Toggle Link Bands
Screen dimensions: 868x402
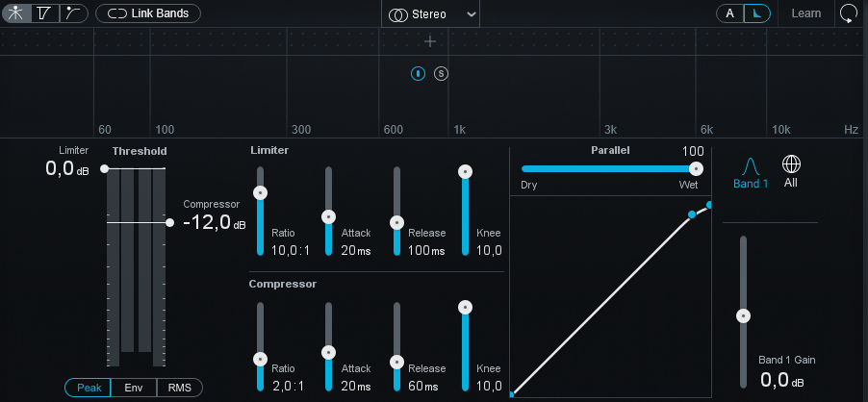[x=148, y=13]
